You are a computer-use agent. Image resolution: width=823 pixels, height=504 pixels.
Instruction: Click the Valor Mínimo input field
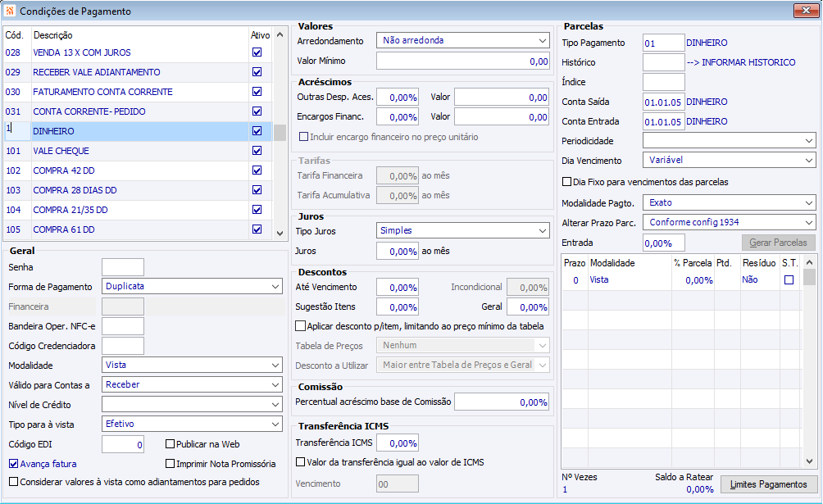pyautogui.click(x=462, y=61)
